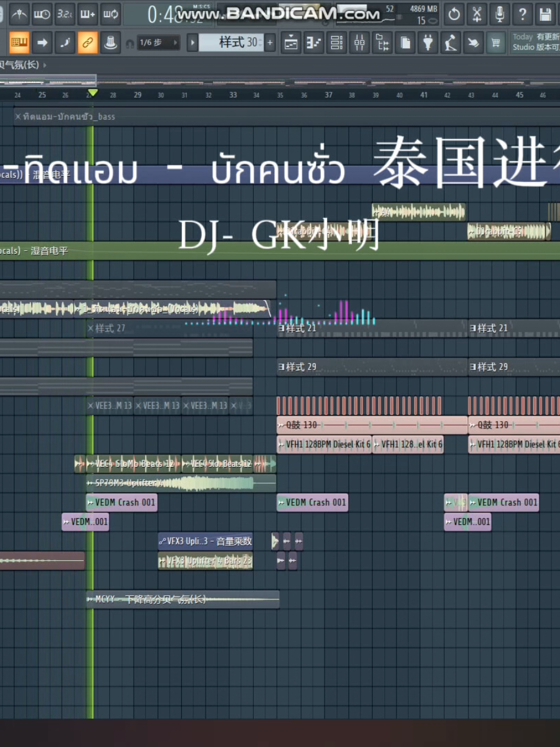Click the green playhead marker

(93, 93)
